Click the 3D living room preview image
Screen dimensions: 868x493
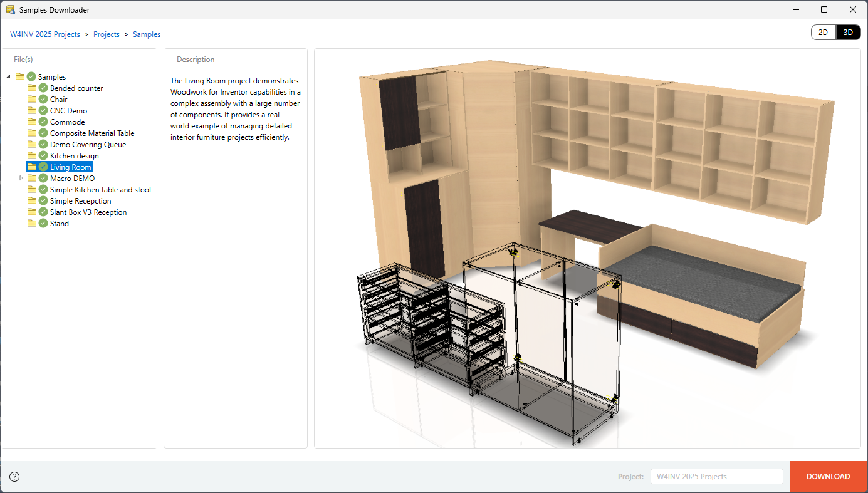(x=587, y=248)
